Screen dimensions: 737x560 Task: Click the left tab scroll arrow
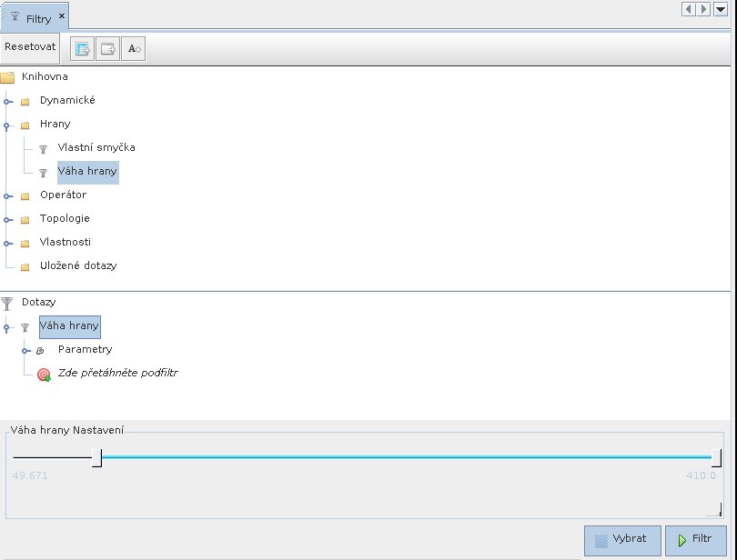[x=689, y=9]
